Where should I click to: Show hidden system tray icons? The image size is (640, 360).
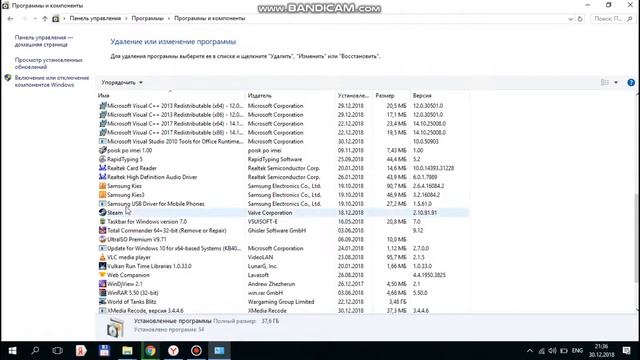529,351
